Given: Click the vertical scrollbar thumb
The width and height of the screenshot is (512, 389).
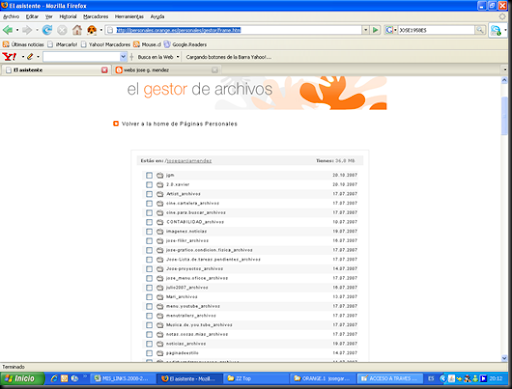Looking at the screenshot, I should (x=504, y=116).
